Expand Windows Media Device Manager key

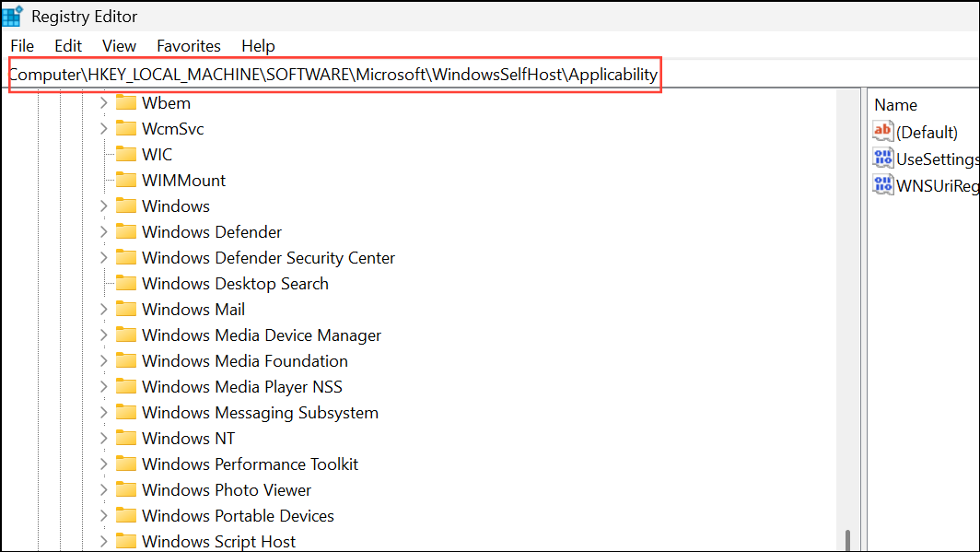[104, 335]
